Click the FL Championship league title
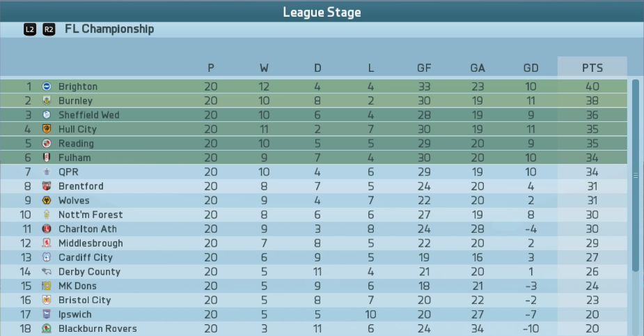Viewport: 644px width, 336px height. coord(109,29)
